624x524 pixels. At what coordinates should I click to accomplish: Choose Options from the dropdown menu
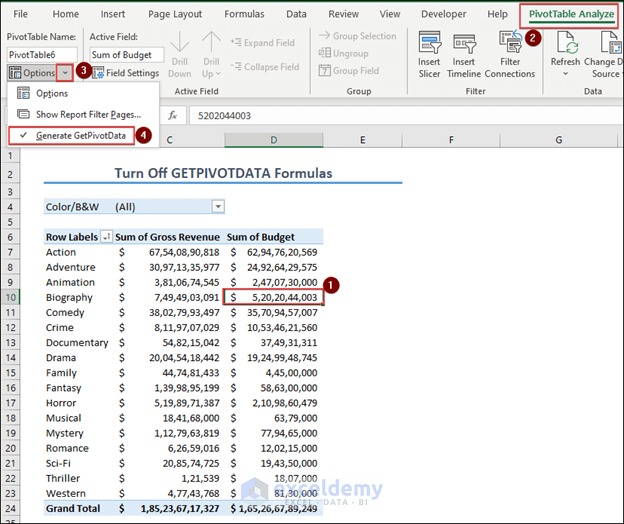(x=52, y=93)
